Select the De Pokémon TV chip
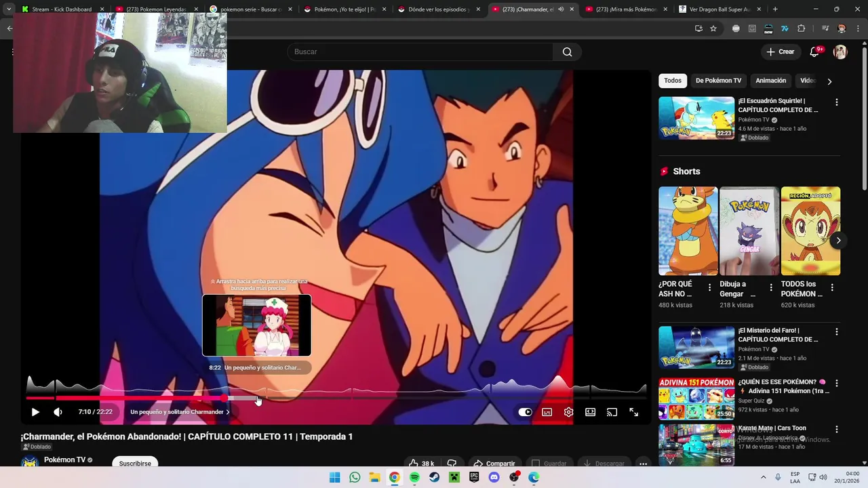Viewport: 868px width, 488px height. click(718, 81)
